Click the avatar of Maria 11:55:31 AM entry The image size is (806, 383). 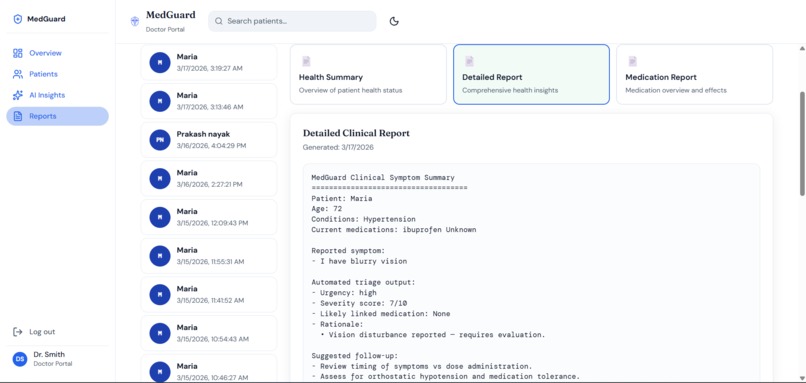coord(160,256)
